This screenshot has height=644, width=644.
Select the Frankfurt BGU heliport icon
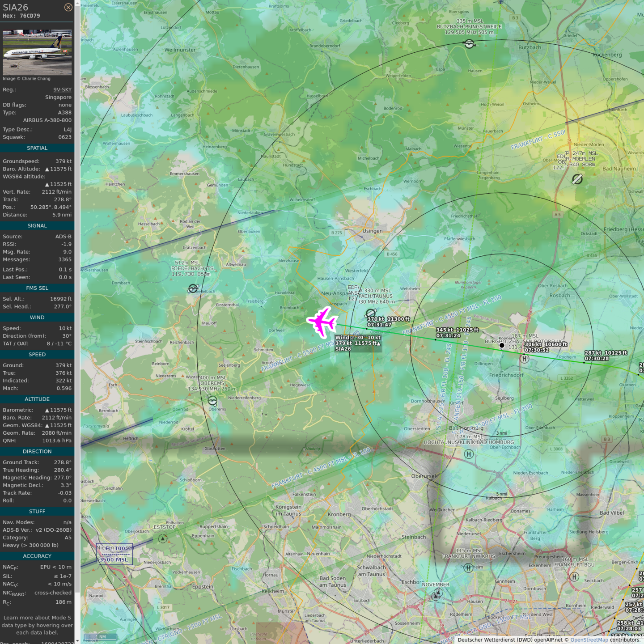[575, 577]
